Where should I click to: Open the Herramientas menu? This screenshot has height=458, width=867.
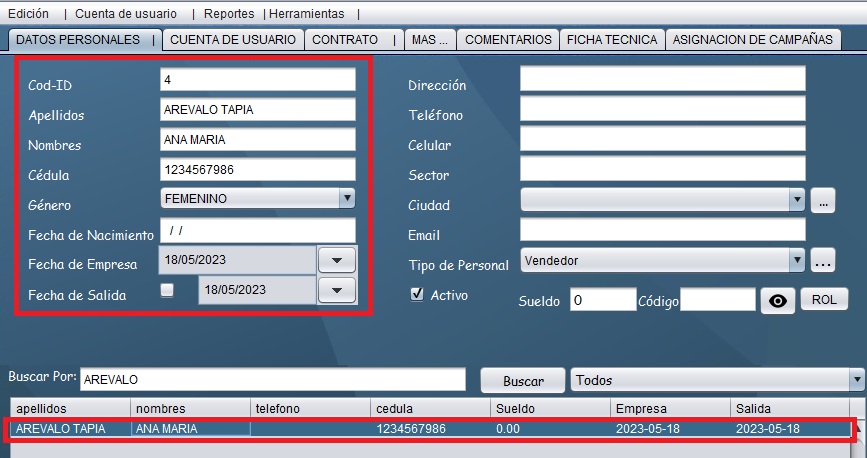point(306,14)
